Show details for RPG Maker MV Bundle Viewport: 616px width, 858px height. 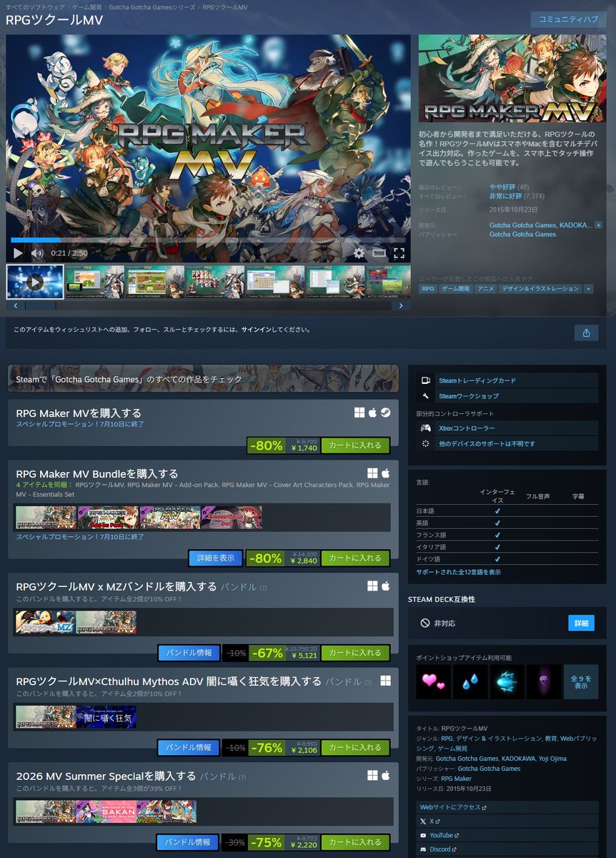click(216, 558)
